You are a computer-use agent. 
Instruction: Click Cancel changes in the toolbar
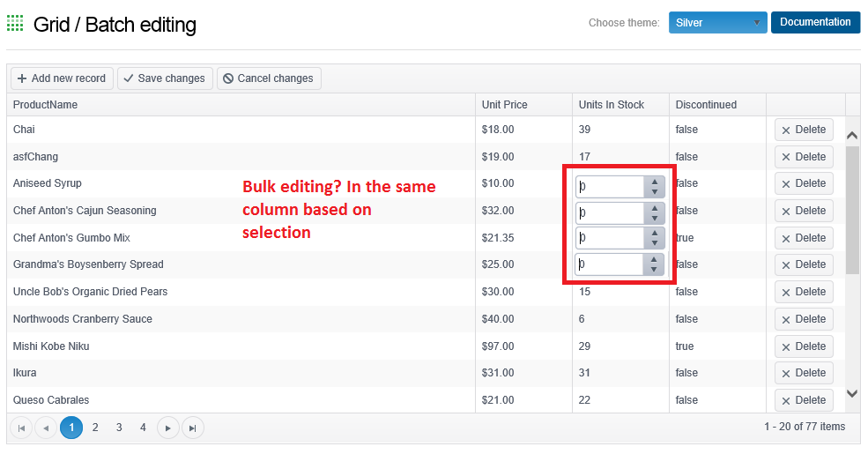coord(269,78)
